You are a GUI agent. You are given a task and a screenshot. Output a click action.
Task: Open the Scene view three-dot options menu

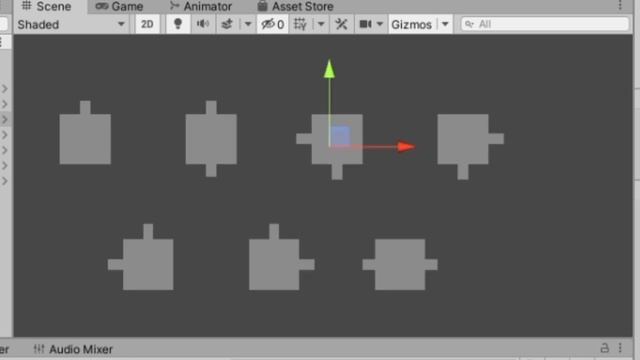(x=620, y=5)
